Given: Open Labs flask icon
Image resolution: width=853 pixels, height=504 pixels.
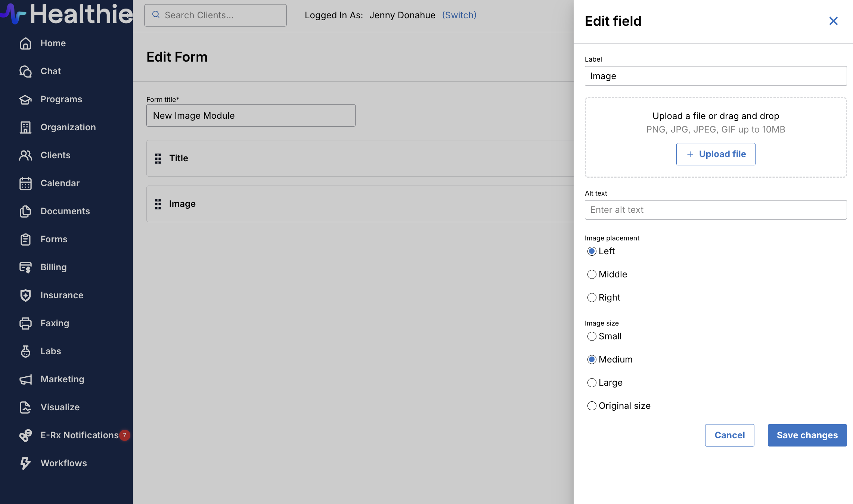Looking at the screenshot, I should point(25,351).
